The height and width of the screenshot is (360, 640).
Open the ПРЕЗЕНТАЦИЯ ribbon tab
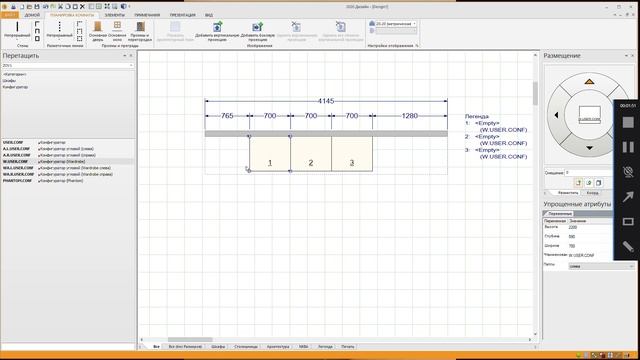[182, 15]
